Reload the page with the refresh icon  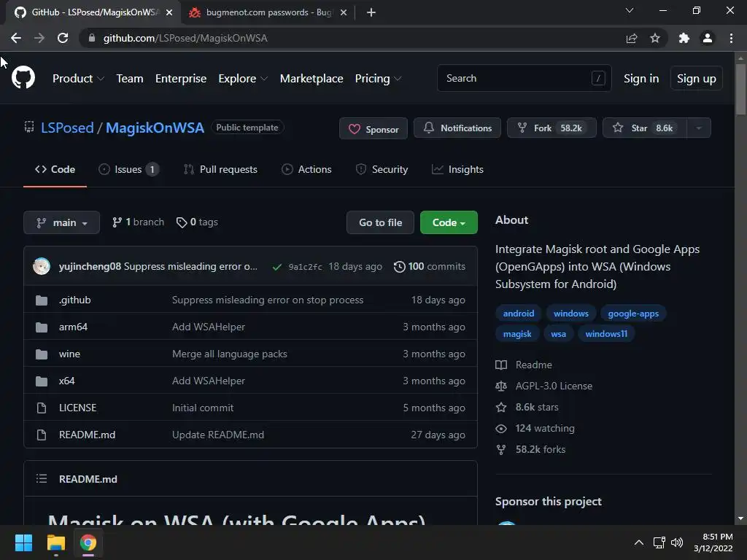click(63, 38)
